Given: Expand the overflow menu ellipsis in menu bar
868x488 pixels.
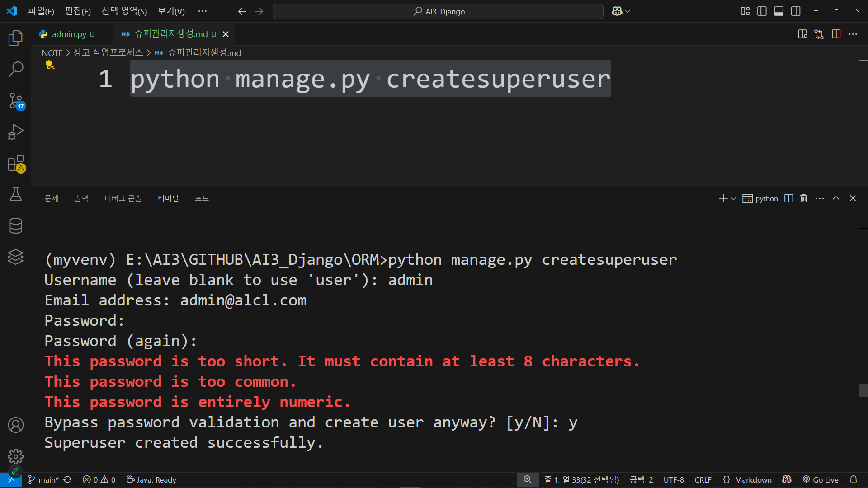Looking at the screenshot, I should (x=203, y=11).
